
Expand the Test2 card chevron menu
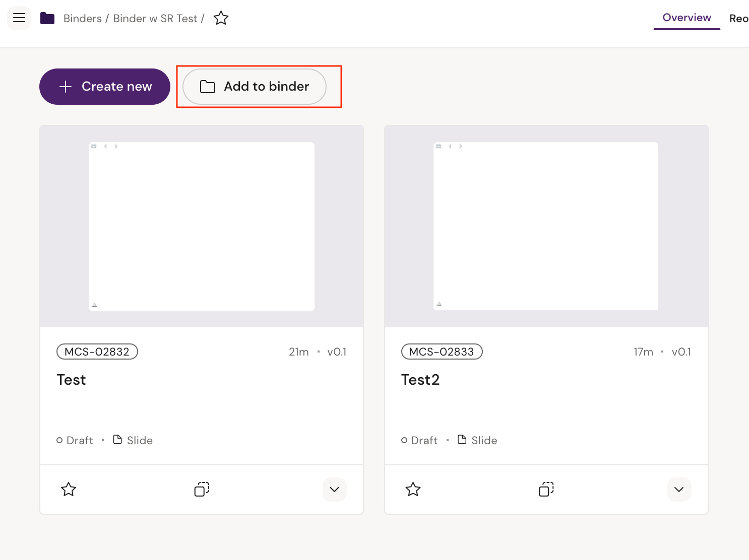tap(678, 489)
